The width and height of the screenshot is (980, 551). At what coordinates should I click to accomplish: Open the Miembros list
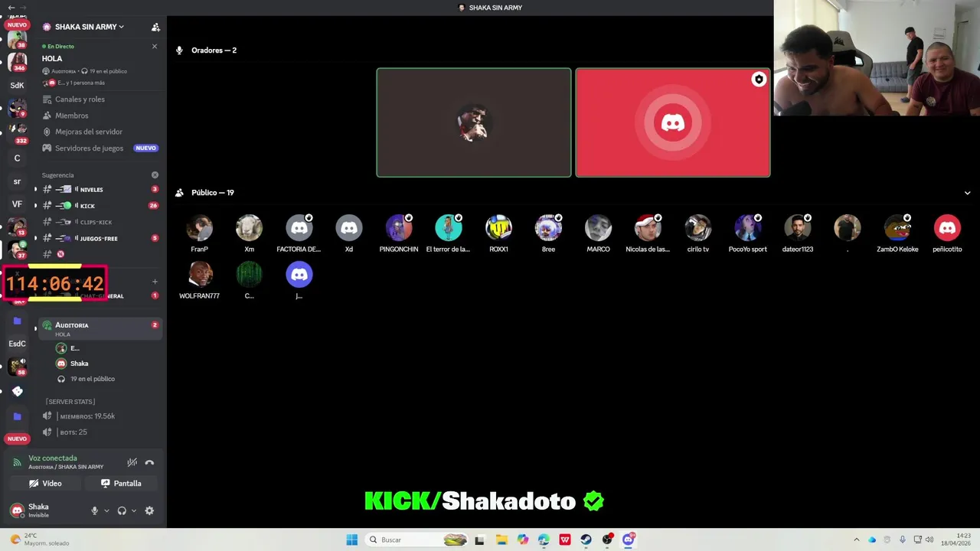pyautogui.click(x=71, y=116)
